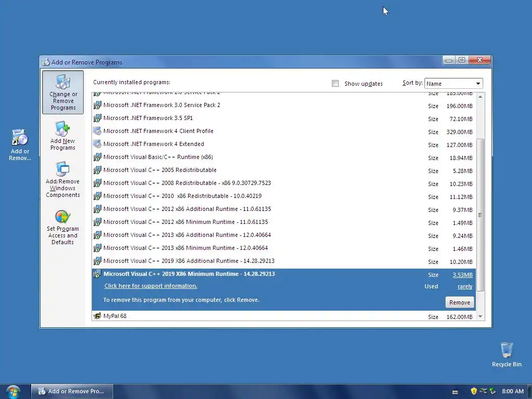Select Visual C++ 2012 x86 Additional Runtime row
The height and width of the screenshot is (399, 532).
coord(284,209)
